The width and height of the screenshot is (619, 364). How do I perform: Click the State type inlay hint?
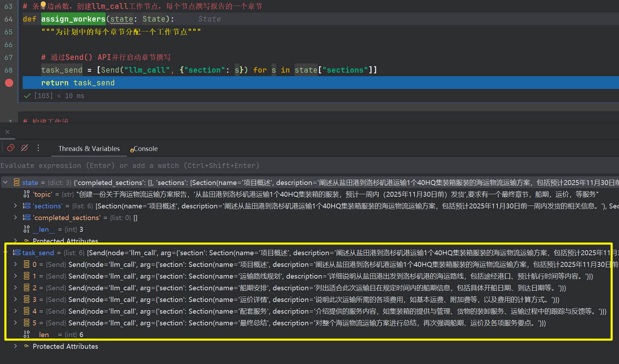[210, 19]
